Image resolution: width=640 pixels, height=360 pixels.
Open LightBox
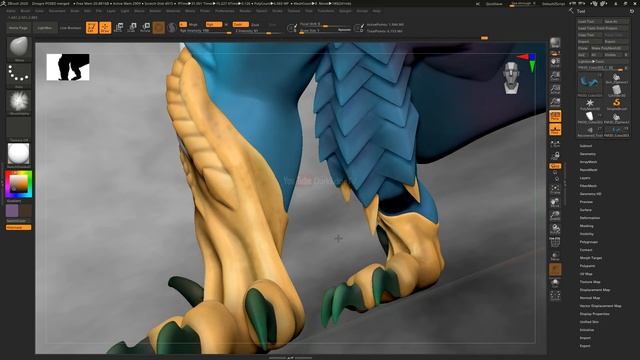pyautogui.click(x=44, y=28)
